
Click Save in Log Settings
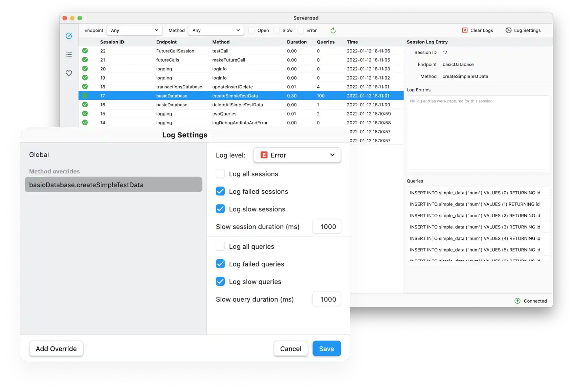click(327, 349)
